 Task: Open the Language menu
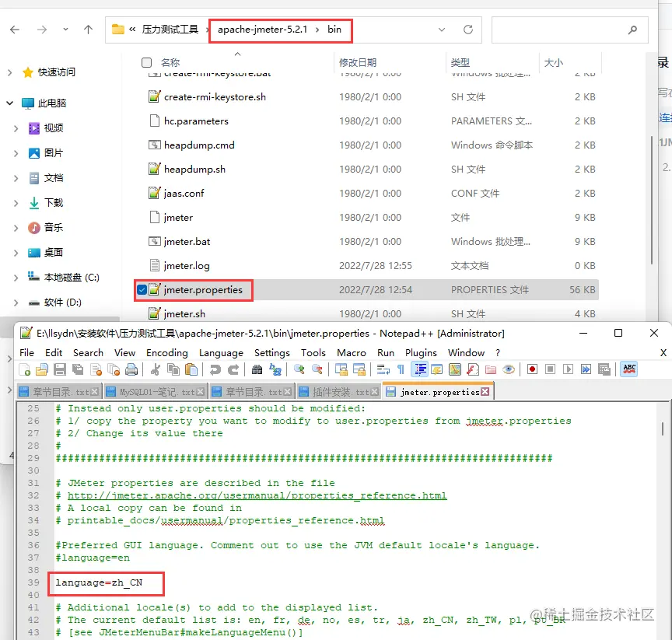click(x=221, y=352)
